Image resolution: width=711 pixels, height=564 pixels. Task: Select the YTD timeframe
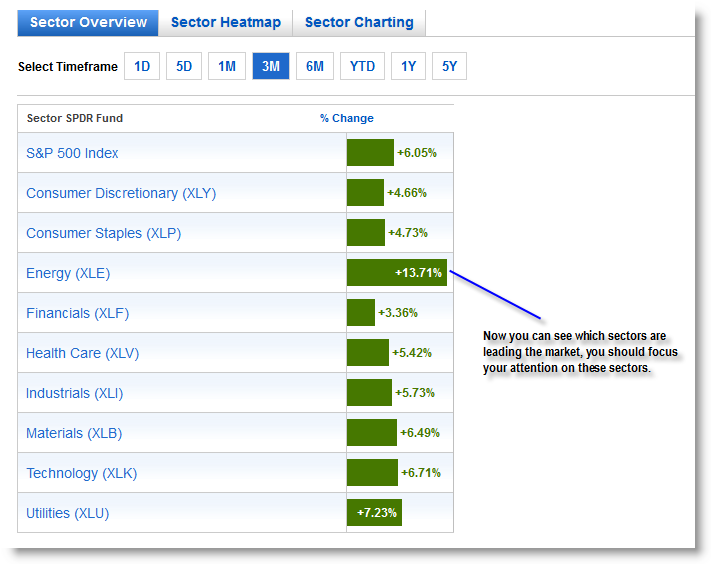362,66
